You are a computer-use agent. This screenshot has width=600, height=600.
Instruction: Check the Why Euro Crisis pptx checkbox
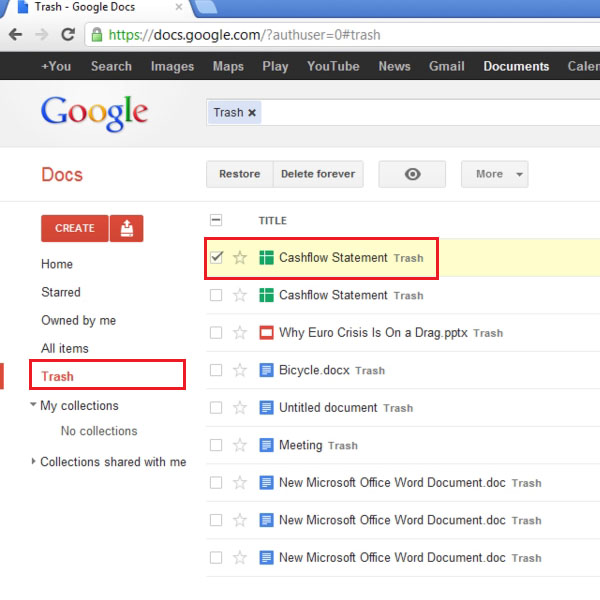[x=216, y=333]
